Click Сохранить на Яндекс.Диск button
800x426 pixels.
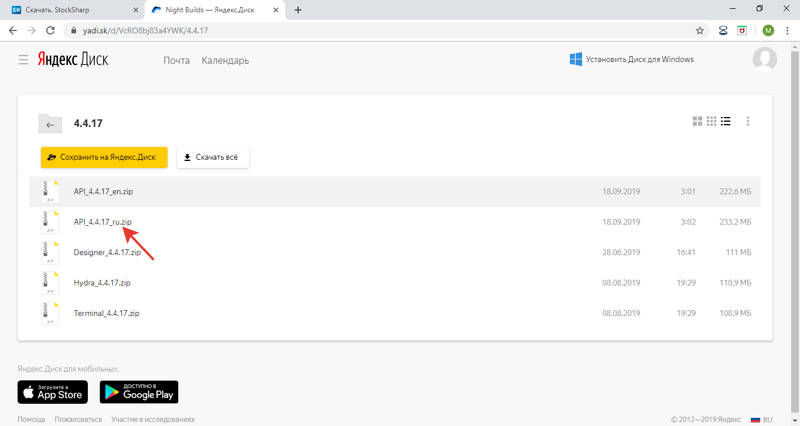[x=104, y=157]
